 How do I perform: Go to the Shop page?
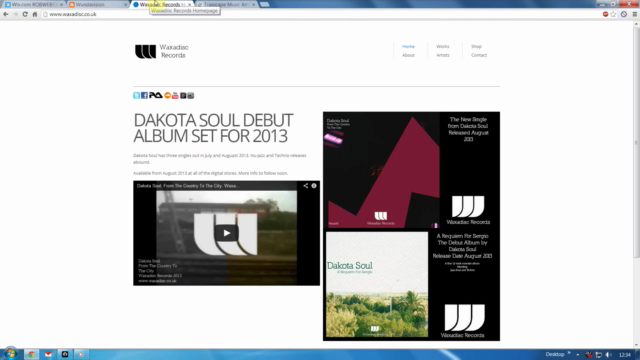coord(476,47)
